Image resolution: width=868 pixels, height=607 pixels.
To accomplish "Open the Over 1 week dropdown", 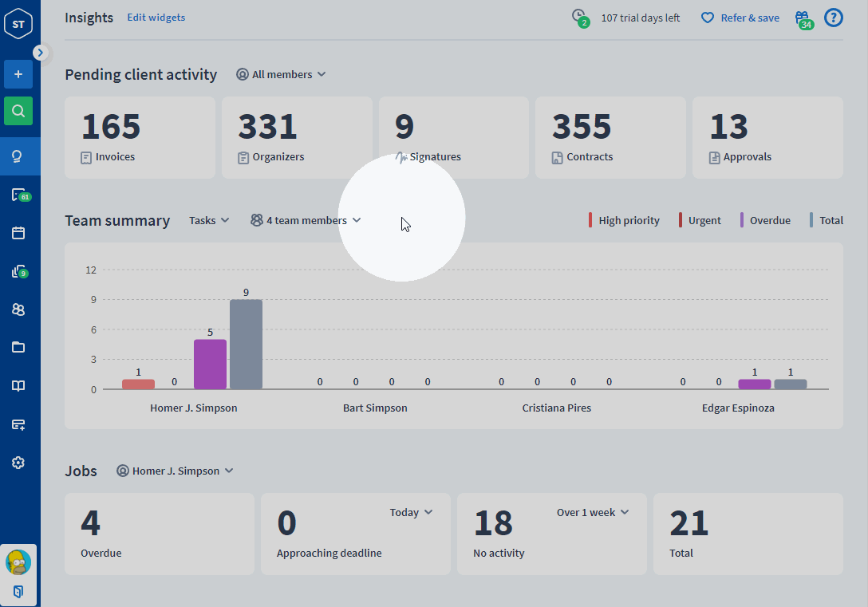I will (x=592, y=512).
